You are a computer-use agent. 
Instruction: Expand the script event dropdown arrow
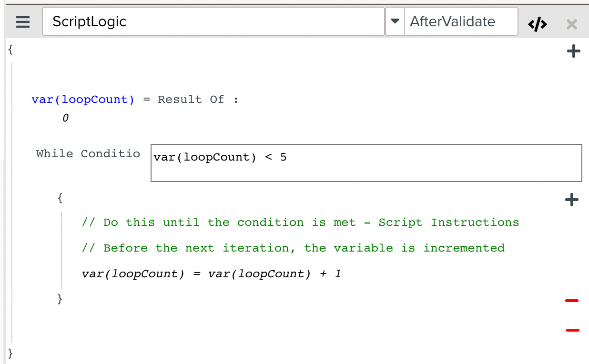click(395, 22)
